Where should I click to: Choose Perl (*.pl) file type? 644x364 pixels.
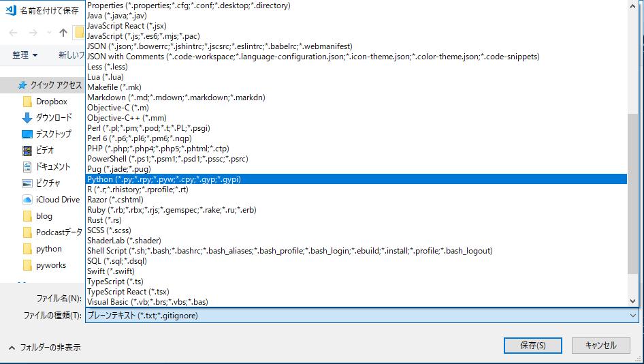[356, 128]
